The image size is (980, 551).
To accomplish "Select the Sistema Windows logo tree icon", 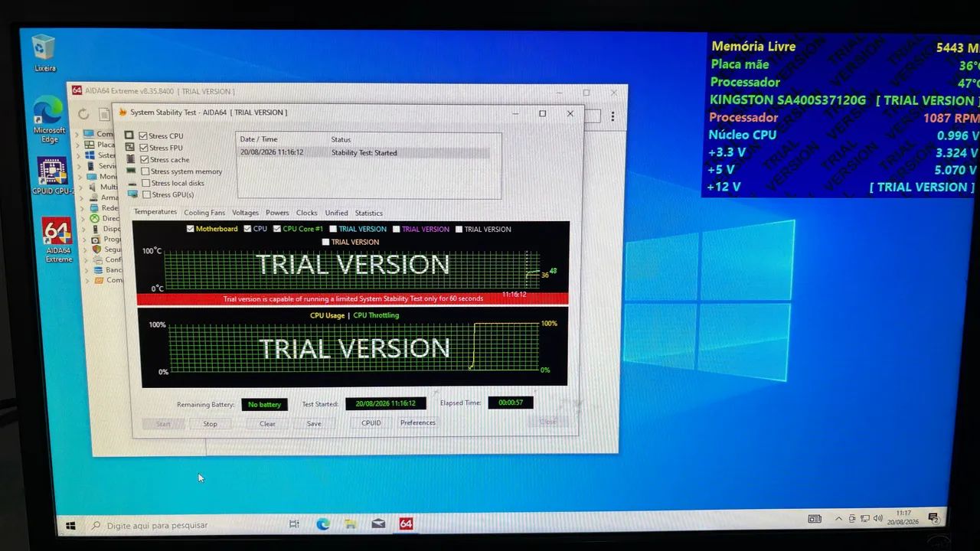I will pyautogui.click(x=90, y=155).
